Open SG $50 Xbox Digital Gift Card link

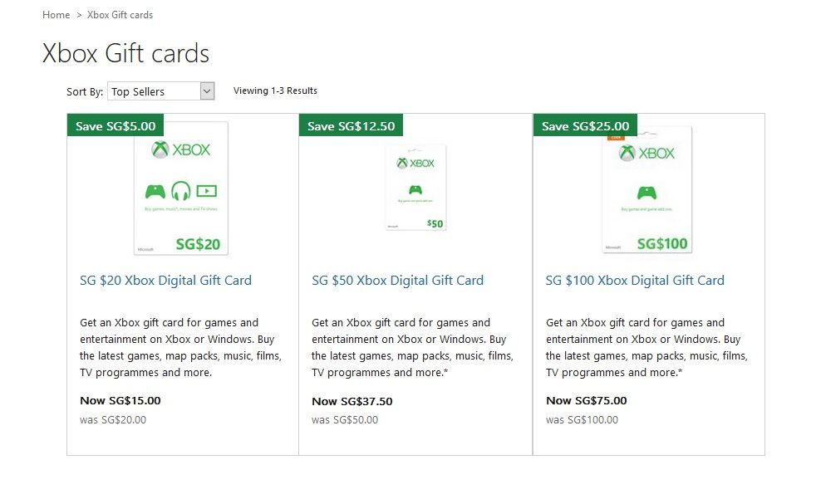397,281
